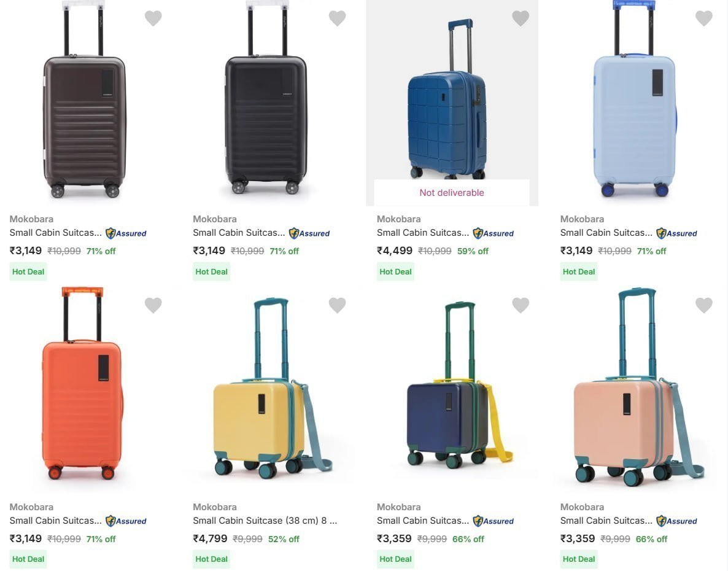The width and height of the screenshot is (728, 571).
Task: Click Hot Deal tag under ₹4,799 suitcase
Action: click(211, 559)
